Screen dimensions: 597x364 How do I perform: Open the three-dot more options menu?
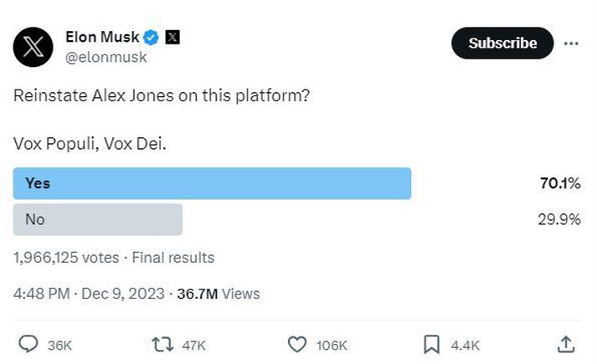tap(571, 44)
